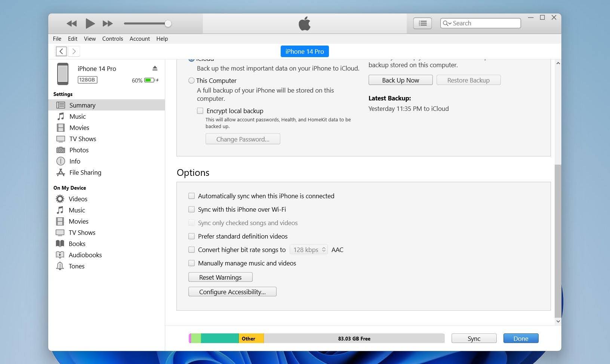Toggle Sync only checked songs and videos
610x364 pixels.
click(191, 223)
